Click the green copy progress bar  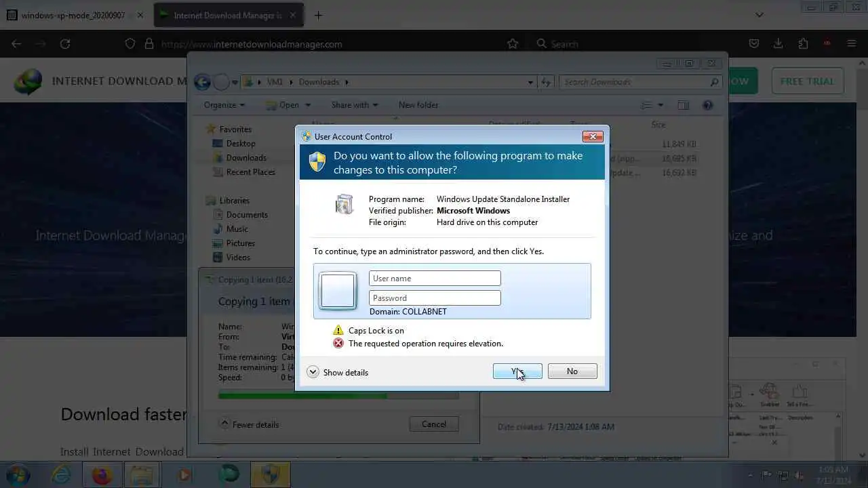(338, 396)
